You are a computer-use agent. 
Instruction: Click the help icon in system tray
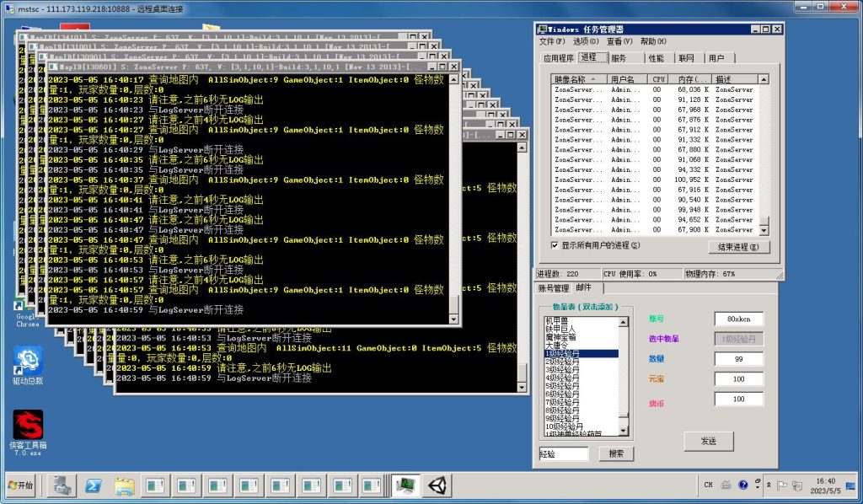(x=743, y=485)
